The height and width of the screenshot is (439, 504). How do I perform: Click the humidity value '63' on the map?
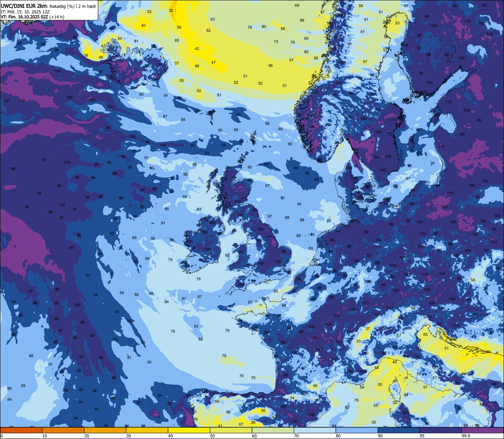213,19
